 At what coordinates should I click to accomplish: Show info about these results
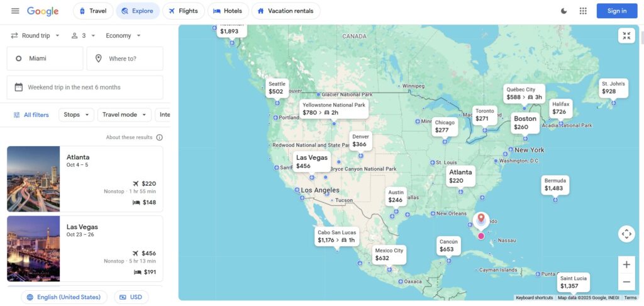pos(159,137)
